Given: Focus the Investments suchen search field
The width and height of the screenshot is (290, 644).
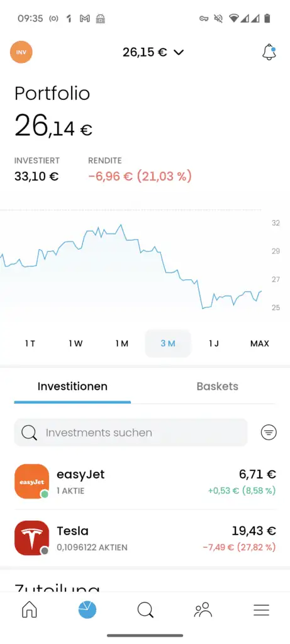Looking at the screenshot, I should 131,433.
